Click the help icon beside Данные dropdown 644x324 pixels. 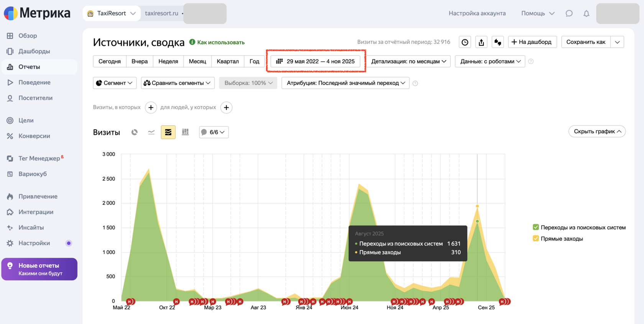tap(531, 61)
